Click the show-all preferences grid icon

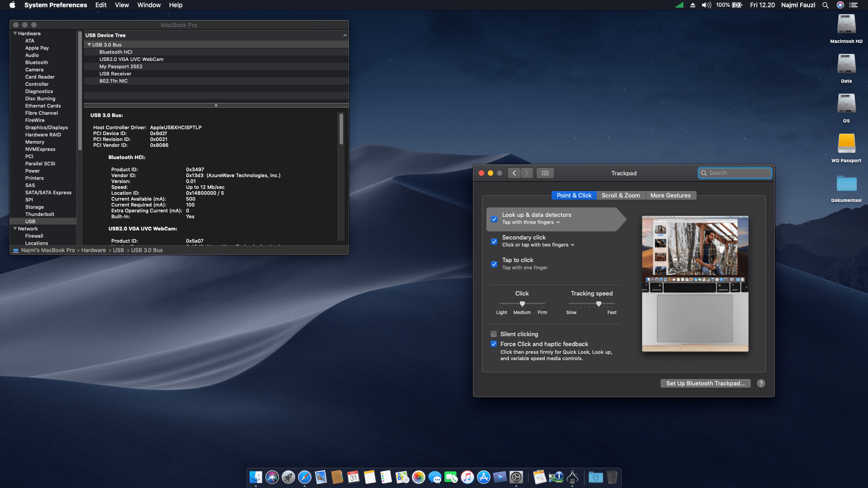[545, 173]
